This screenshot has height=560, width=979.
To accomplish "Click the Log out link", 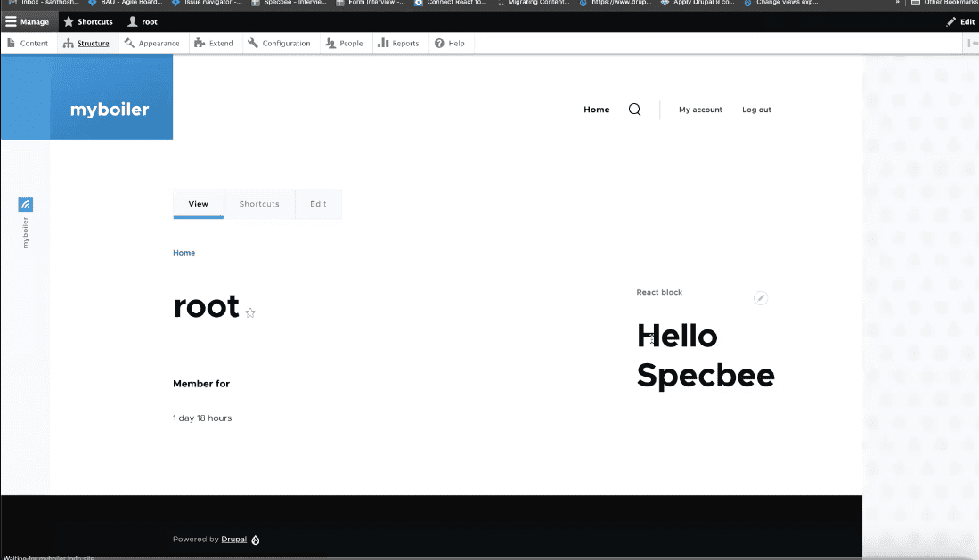I will [756, 110].
